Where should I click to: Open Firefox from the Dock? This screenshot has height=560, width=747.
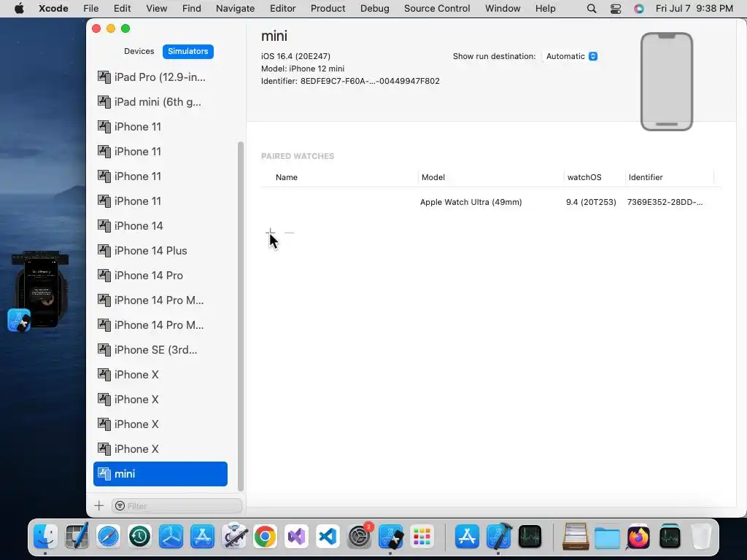tap(638, 537)
